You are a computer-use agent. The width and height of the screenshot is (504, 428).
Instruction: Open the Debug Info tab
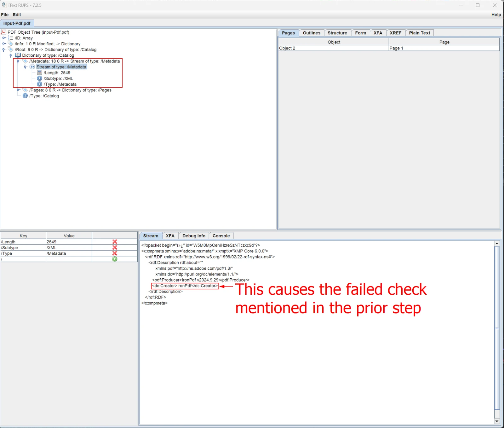pyautogui.click(x=194, y=236)
